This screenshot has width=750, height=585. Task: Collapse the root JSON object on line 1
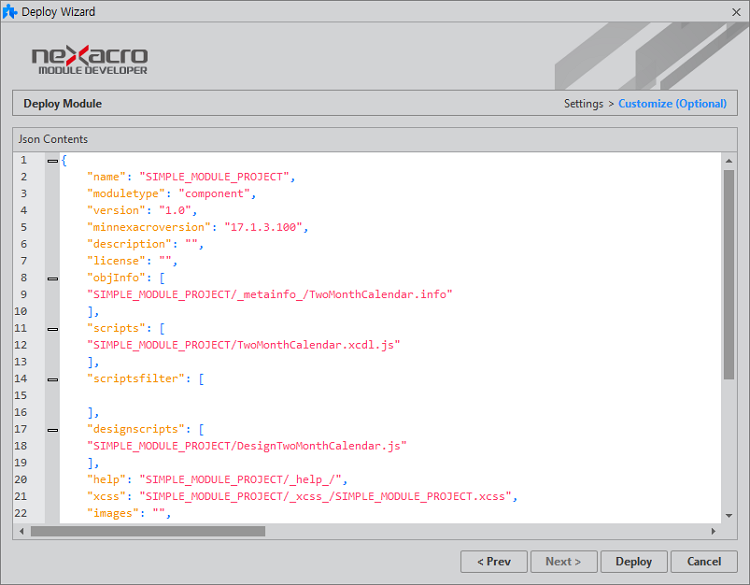click(52, 161)
